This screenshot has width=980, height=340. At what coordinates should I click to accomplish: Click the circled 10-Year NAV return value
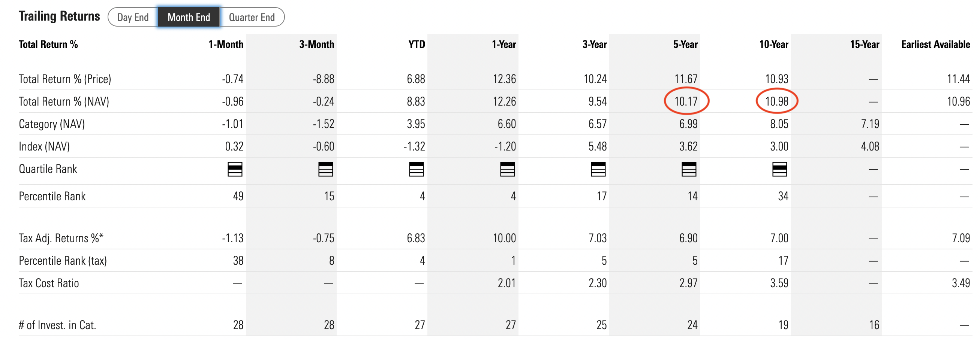coord(777,101)
